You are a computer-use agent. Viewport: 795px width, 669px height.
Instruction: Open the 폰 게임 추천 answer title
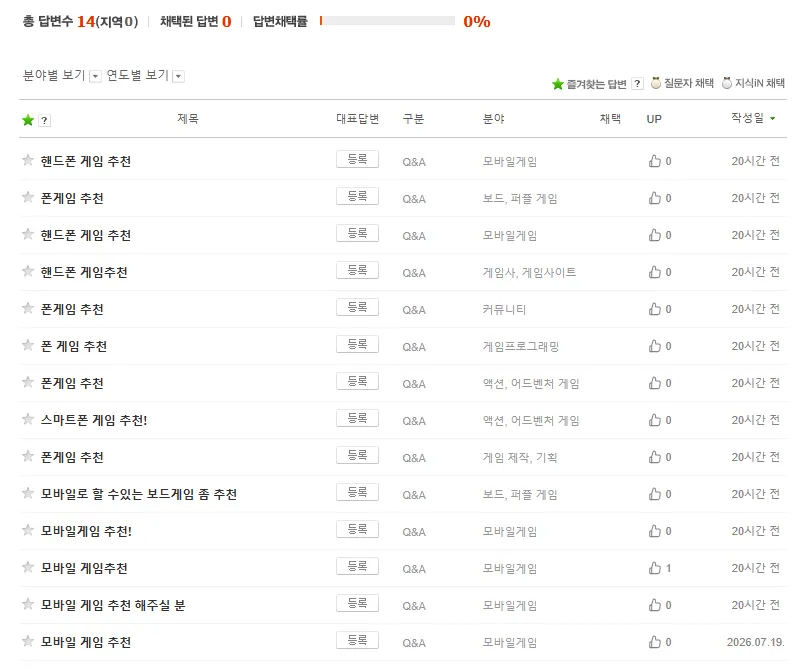click(x=74, y=346)
